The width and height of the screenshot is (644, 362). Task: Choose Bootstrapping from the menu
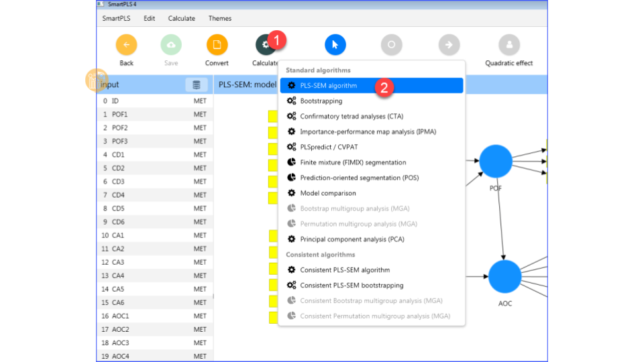[372, 101]
